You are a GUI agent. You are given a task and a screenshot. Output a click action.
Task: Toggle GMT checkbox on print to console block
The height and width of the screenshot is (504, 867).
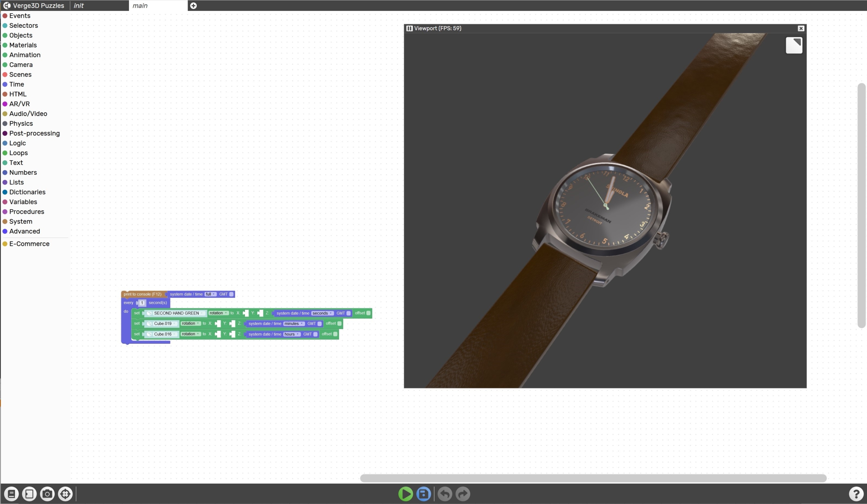(231, 294)
